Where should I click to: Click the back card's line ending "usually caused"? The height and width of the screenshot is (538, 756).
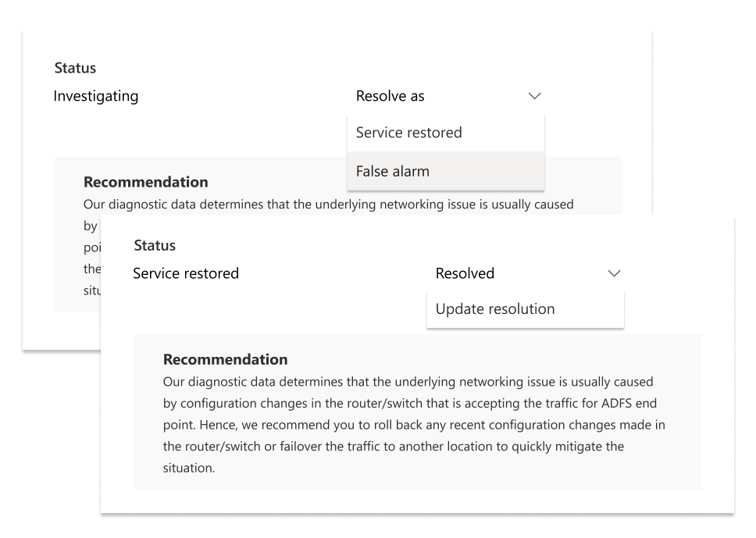click(x=328, y=204)
